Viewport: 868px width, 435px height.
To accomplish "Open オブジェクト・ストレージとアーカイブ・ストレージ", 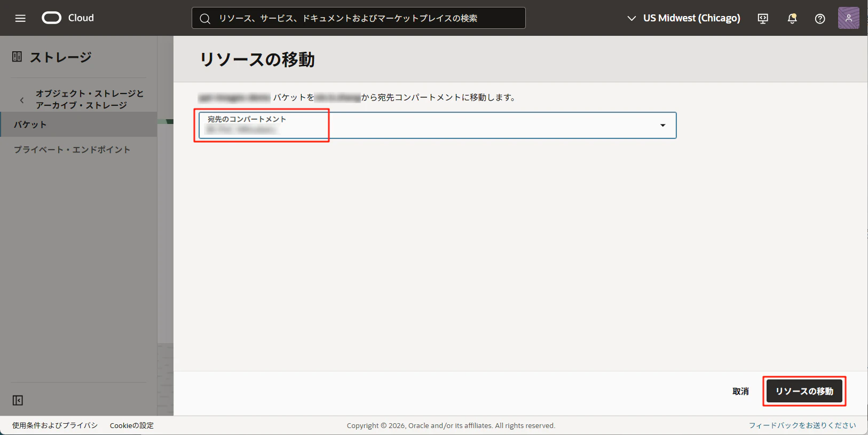I will [90, 99].
